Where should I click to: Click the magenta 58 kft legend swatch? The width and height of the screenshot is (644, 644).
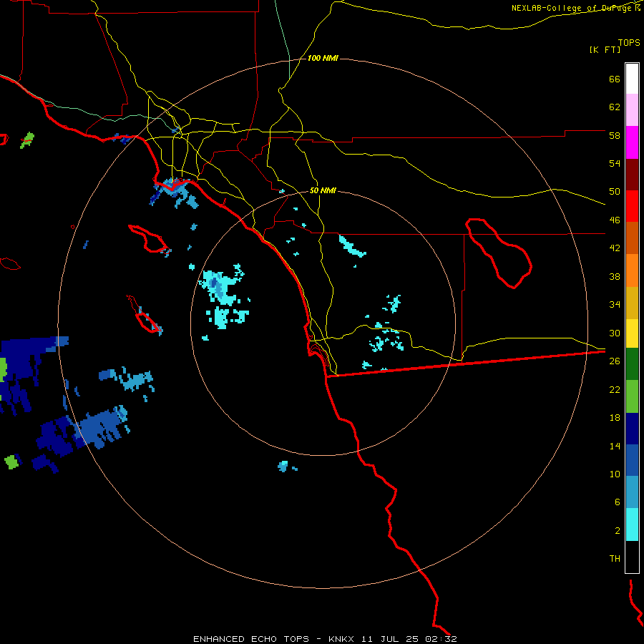[632, 142]
